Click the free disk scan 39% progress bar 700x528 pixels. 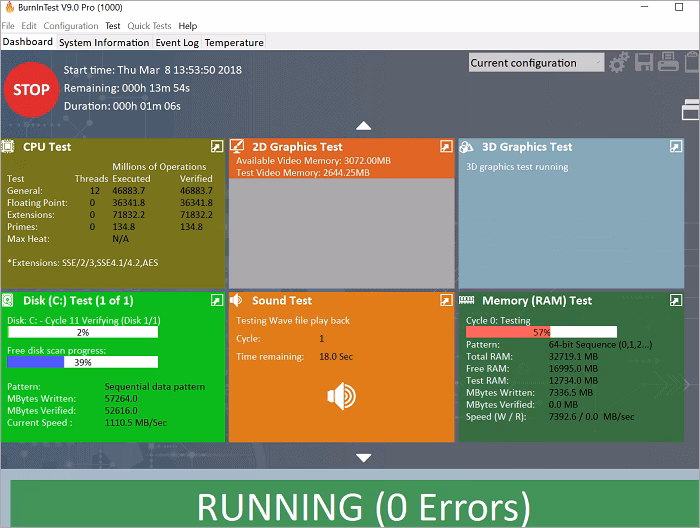[x=83, y=362]
